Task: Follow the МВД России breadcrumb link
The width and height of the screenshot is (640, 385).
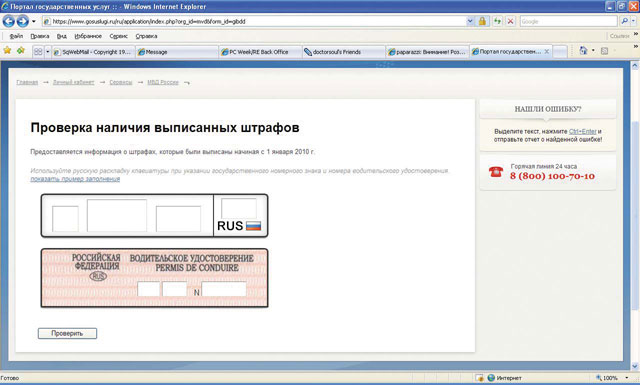Action: 163,82
